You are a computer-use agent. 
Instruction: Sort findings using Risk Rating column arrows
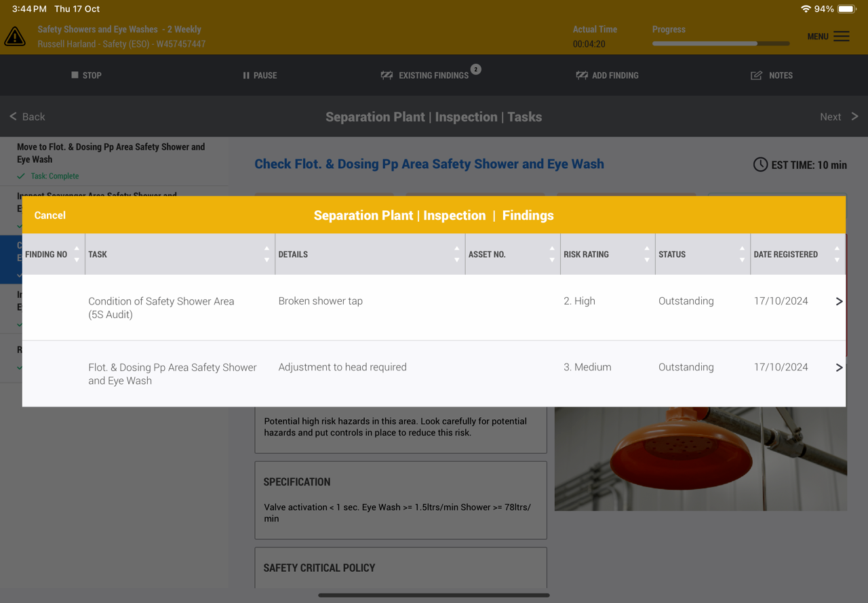tap(647, 254)
